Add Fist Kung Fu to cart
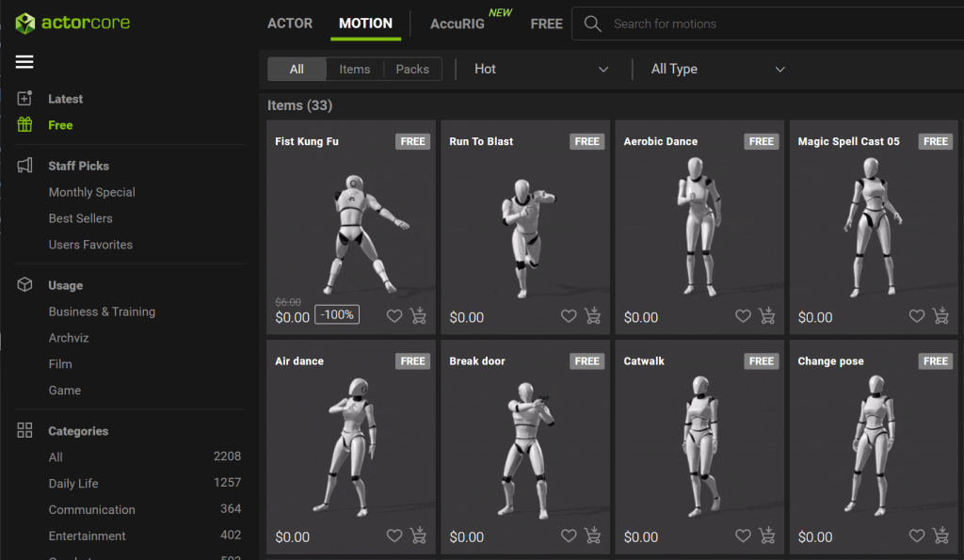The width and height of the screenshot is (964, 560). [x=418, y=316]
